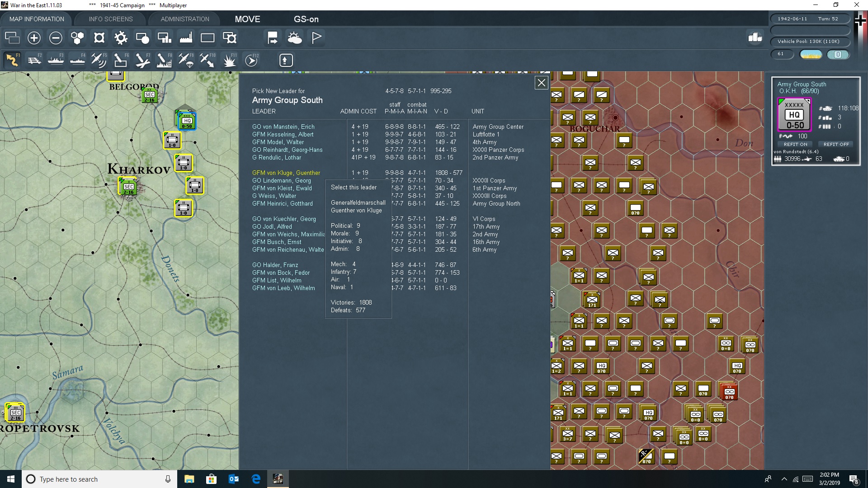Viewport: 868px width, 488px height.
Task: Click the pennant flag end-turn icon
Action: [316, 38]
